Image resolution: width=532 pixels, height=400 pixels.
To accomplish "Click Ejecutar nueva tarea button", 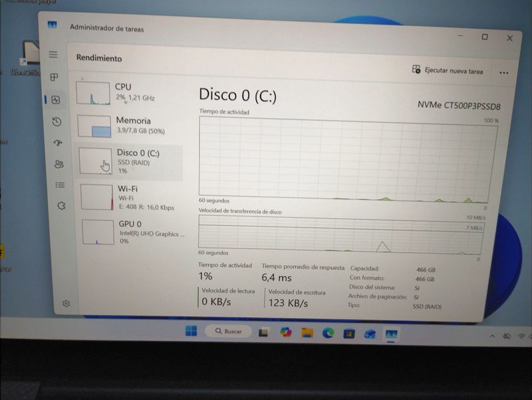I will point(448,70).
